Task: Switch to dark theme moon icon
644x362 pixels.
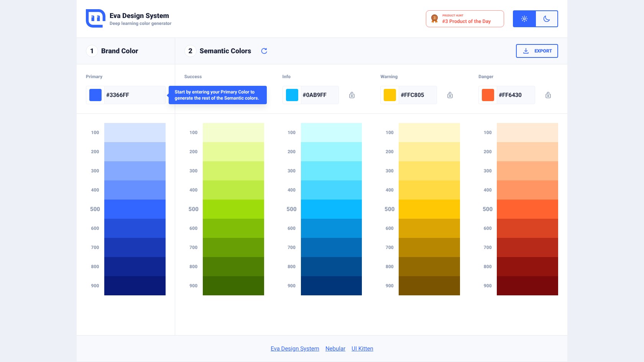Action: pos(547,19)
